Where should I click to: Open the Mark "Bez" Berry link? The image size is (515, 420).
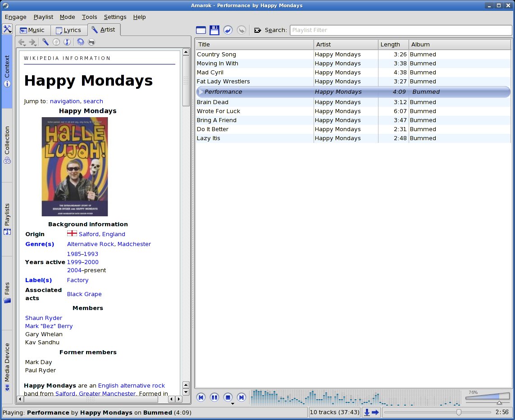(x=49, y=326)
